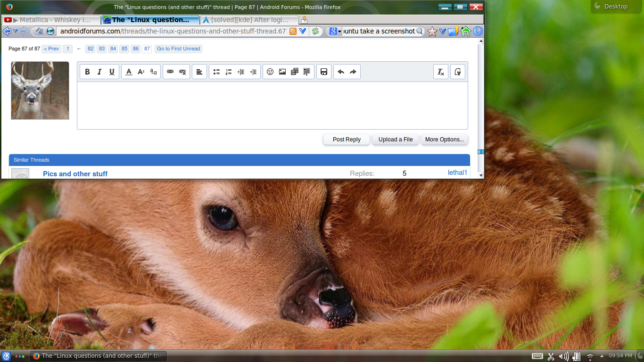
Task: Open the volume control in the system tray
Action: click(x=563, y=356)
